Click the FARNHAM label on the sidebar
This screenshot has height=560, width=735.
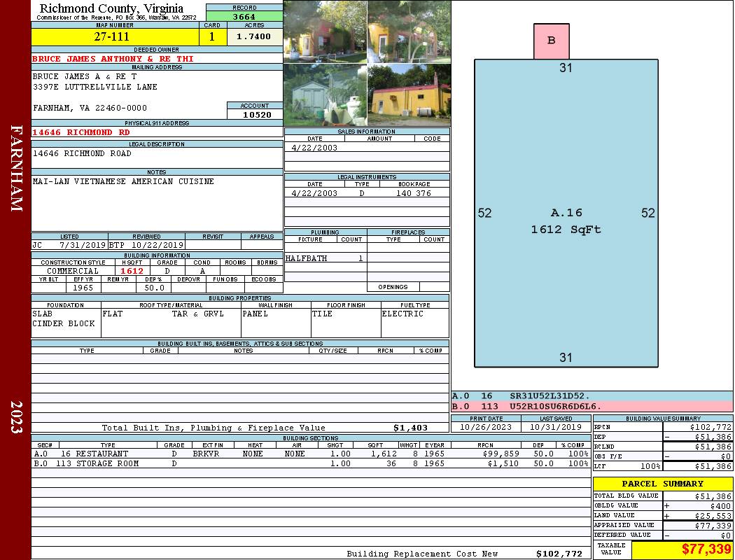coord(16,168)
